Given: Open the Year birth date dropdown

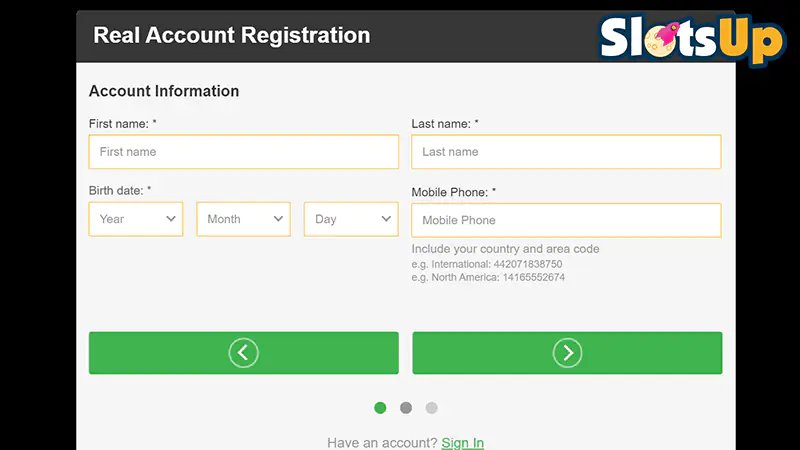Looking at the screenshot, I should (x=136, y=219).
